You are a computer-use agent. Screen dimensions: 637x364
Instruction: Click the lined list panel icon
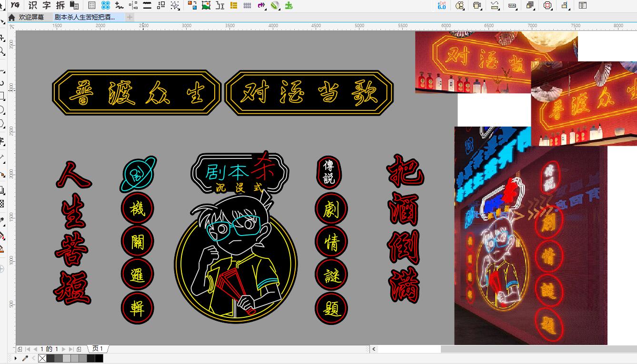click(x=92, y=5)
